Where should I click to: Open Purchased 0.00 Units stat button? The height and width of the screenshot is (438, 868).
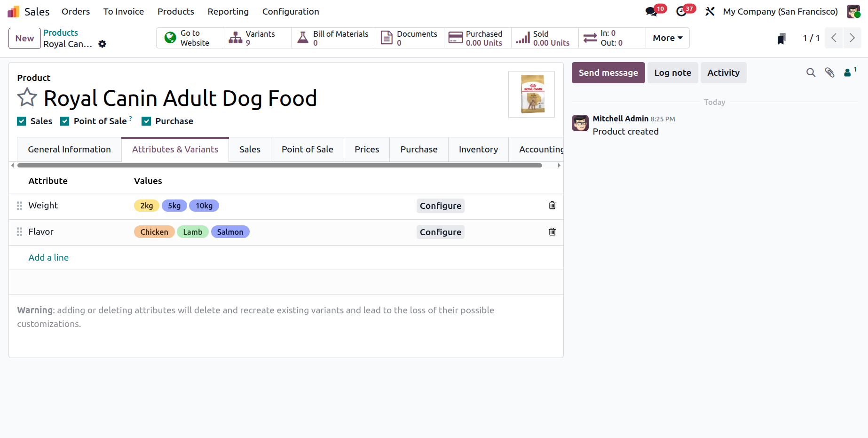click(477, 38)
